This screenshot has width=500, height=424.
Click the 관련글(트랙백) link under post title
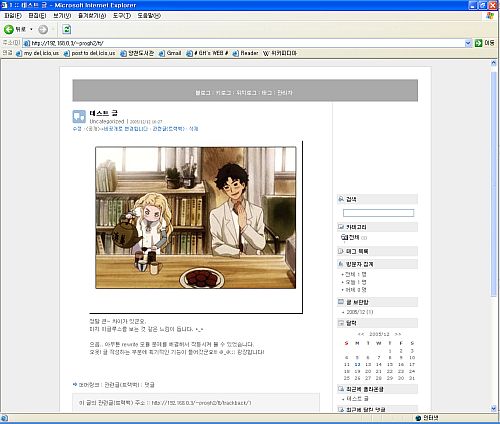pos(168,129)
